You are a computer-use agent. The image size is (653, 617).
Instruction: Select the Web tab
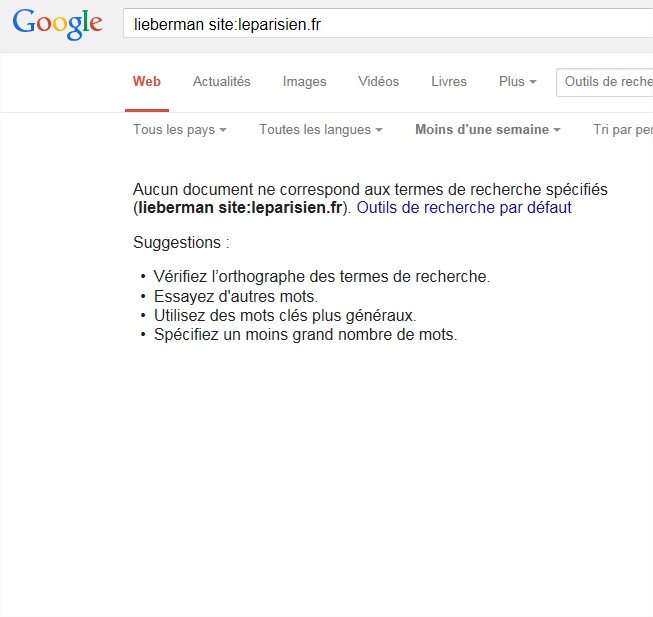[147, 82]
